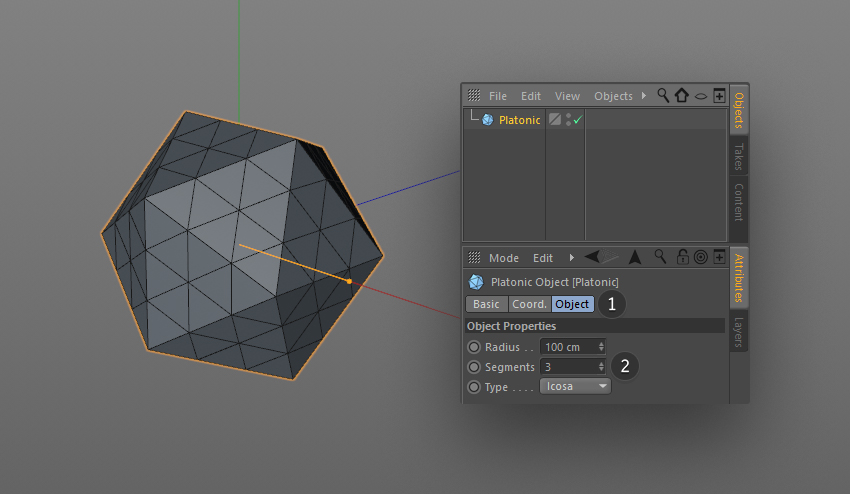
Task: Switch to the Coord. tab
Action: (530, 304)
